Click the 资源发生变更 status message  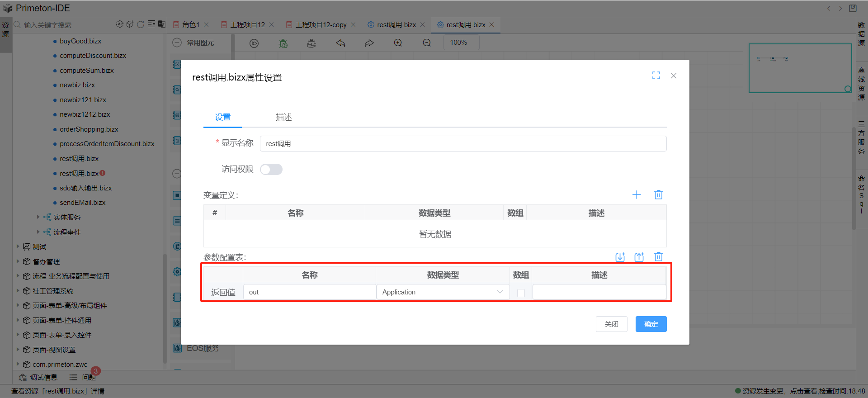(x=800, y=391)
